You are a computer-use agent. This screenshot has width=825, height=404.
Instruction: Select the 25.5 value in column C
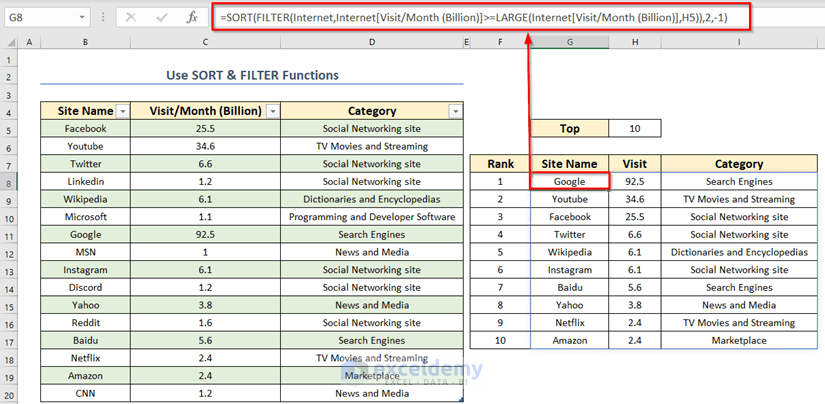(205, 129)
